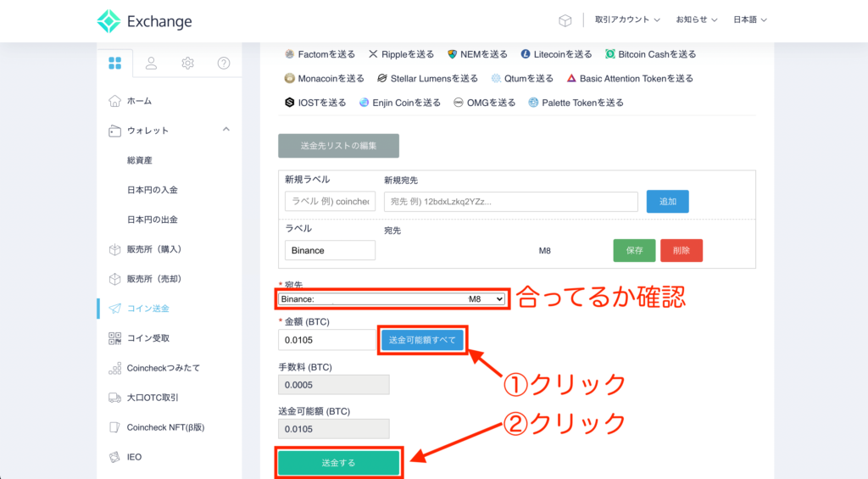Viewport: 868px width, 479px height.
Task: Open 大口OTC取引 page
Action: click(153, 398)
